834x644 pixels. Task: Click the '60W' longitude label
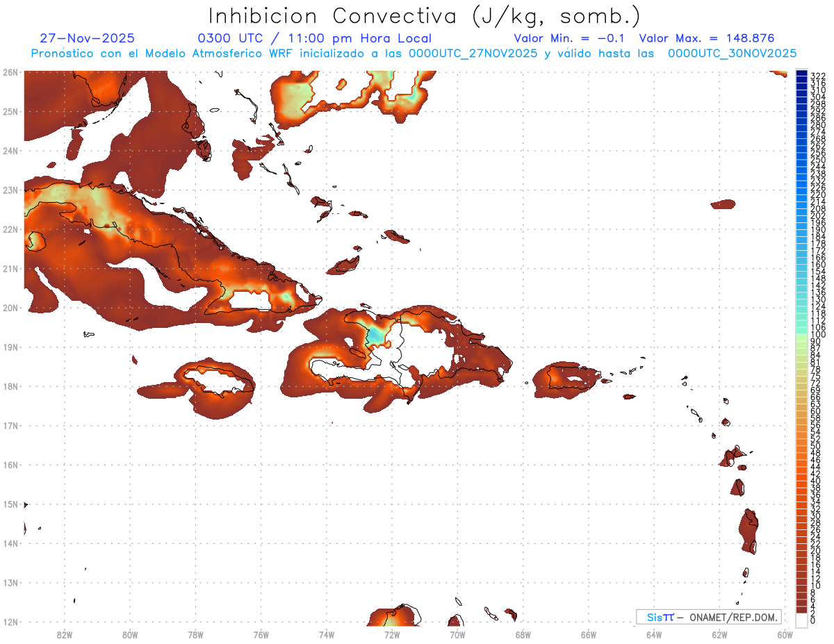785,634
